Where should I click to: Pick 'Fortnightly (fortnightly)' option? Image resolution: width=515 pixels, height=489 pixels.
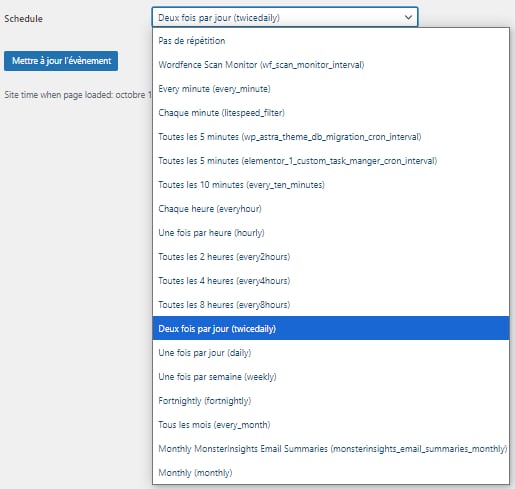coord(331,401)
